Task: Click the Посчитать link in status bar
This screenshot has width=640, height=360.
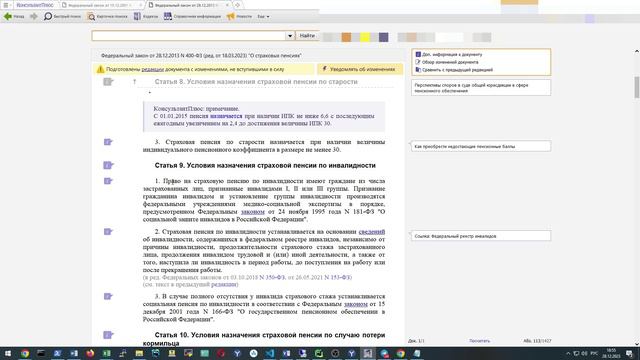Action: tap(480, 341)
